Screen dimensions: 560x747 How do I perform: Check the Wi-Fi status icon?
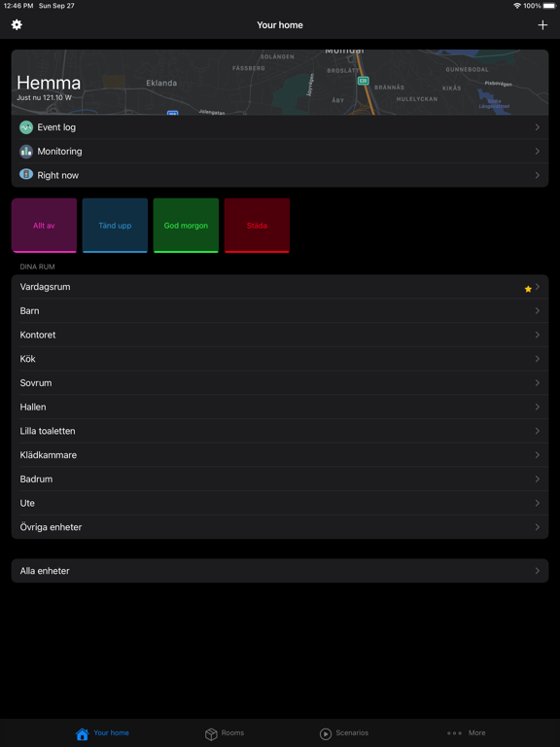[x=517, y=6]
